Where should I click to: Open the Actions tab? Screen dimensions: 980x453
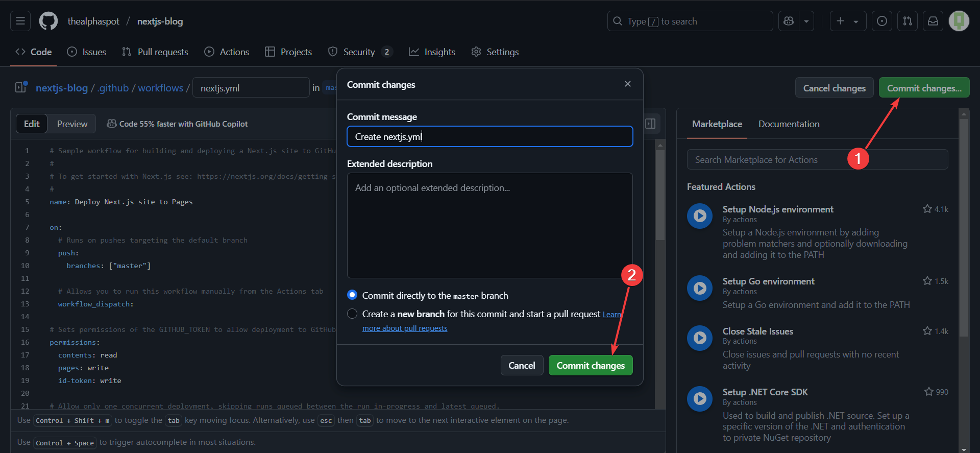[x=227, y=52]
